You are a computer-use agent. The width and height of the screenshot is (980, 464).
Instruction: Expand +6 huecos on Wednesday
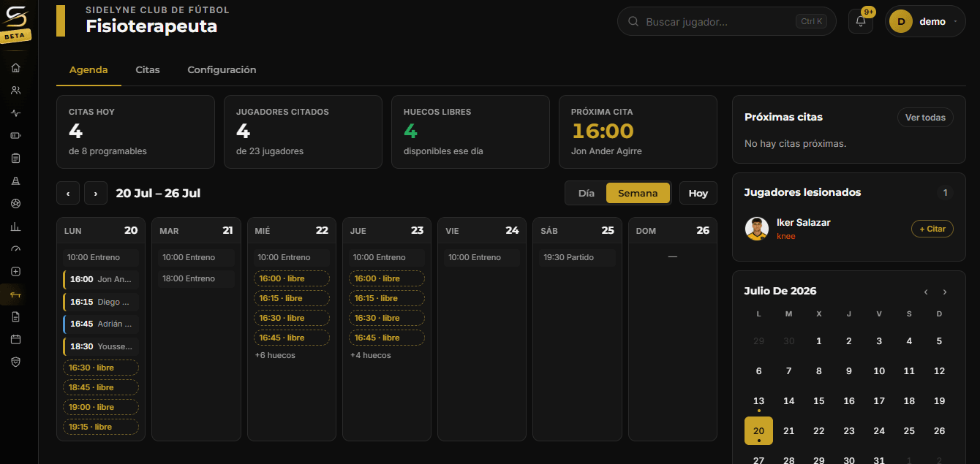click(275, 355)
